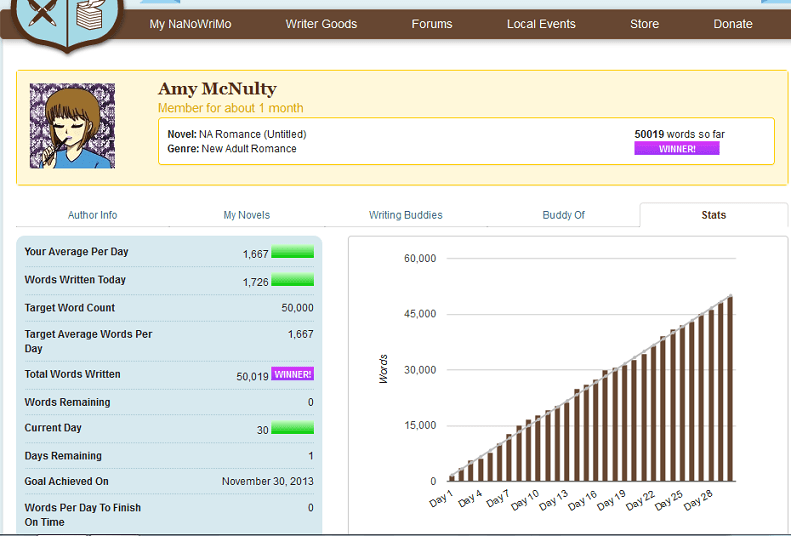
Task: Click the 60,000 axis label on chart
Action: 420,258
